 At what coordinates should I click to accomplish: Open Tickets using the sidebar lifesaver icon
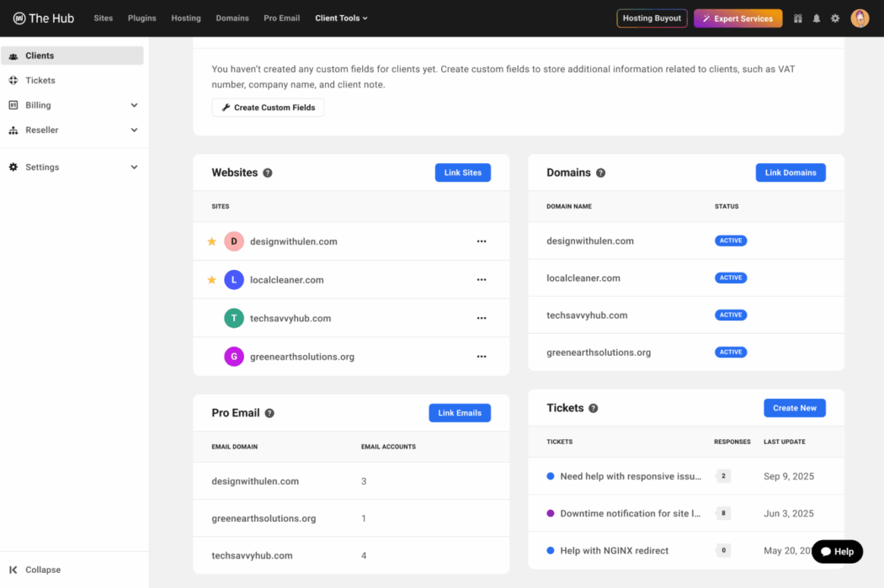[13, 80]
